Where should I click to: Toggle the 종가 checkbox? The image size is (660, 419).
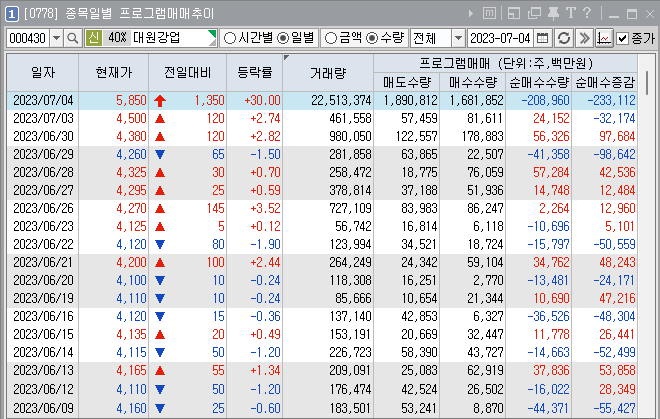point(622,39)
